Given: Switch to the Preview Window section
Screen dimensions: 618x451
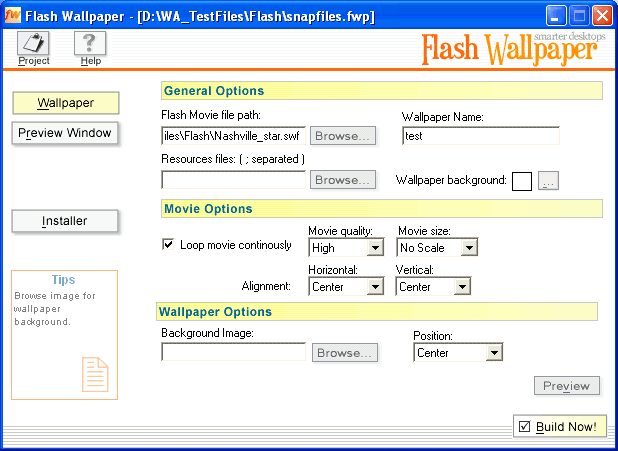Looking at the screenshot, I should pos(65,133).
